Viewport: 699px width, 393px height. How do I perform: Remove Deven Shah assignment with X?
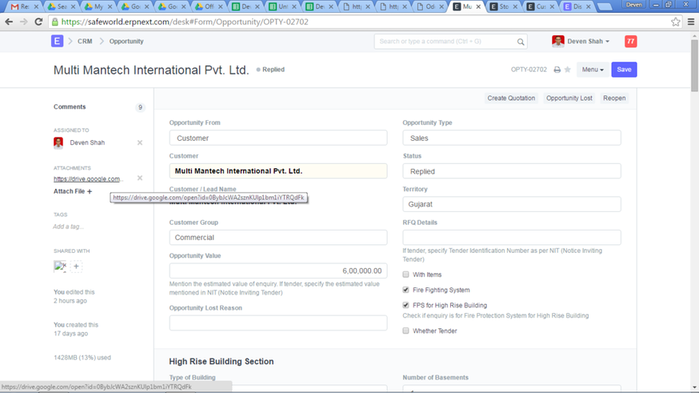pos(140,143)
